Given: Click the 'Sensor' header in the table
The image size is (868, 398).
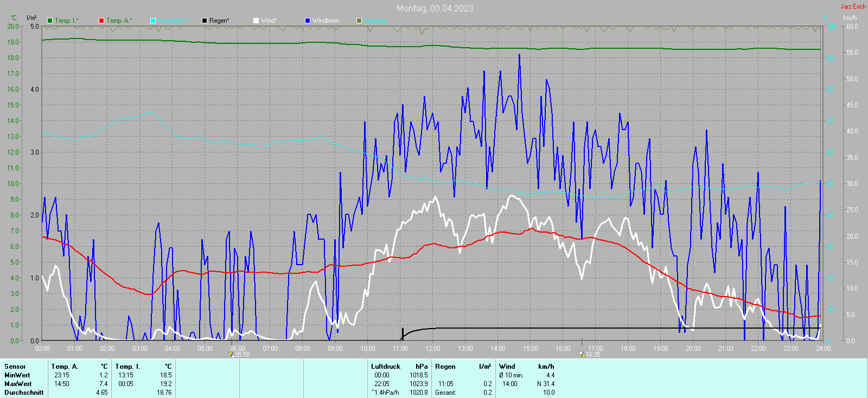Looking at the screenshot, I should pos(15,367).
